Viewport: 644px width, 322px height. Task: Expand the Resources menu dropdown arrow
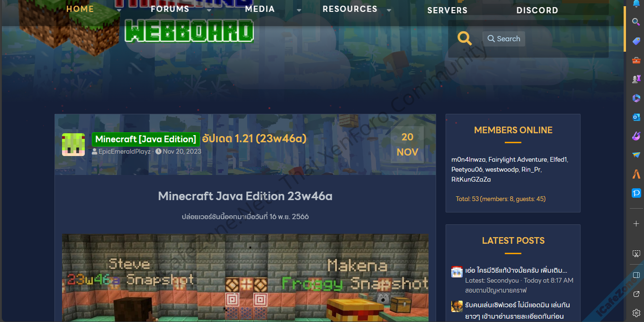tap(389, 10)
